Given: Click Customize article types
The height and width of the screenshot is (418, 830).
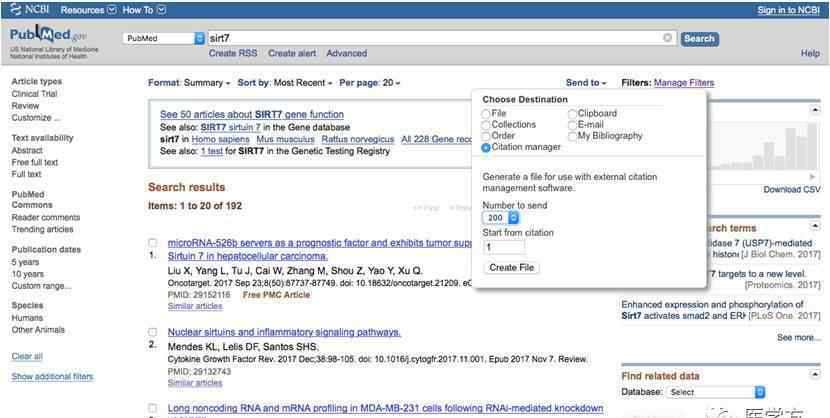Looking at the screenshot, I should 35,118.
